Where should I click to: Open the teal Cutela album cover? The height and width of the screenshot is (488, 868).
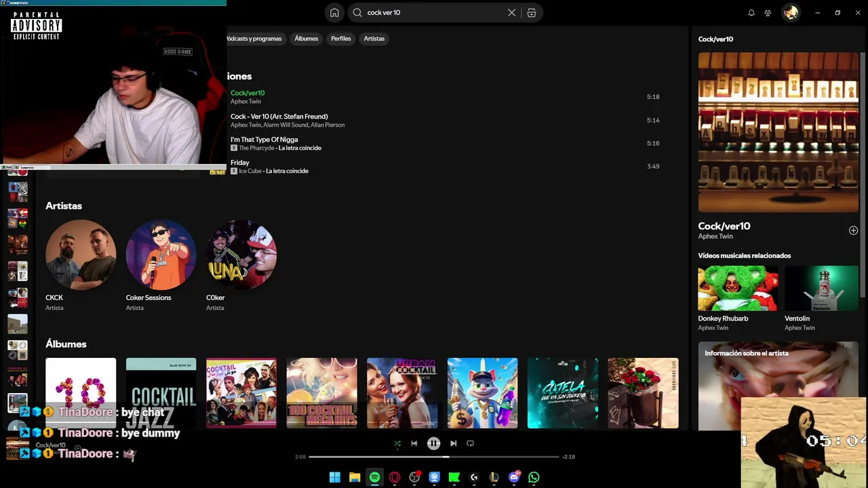563,393
